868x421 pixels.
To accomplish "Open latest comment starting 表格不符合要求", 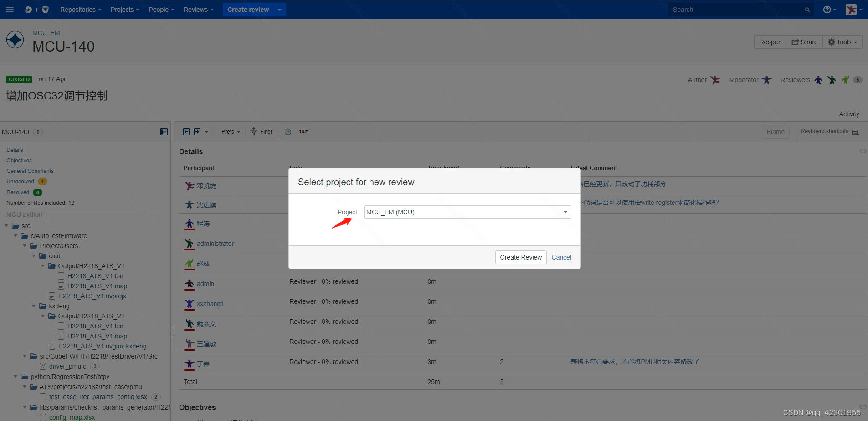I will point(635,362).
